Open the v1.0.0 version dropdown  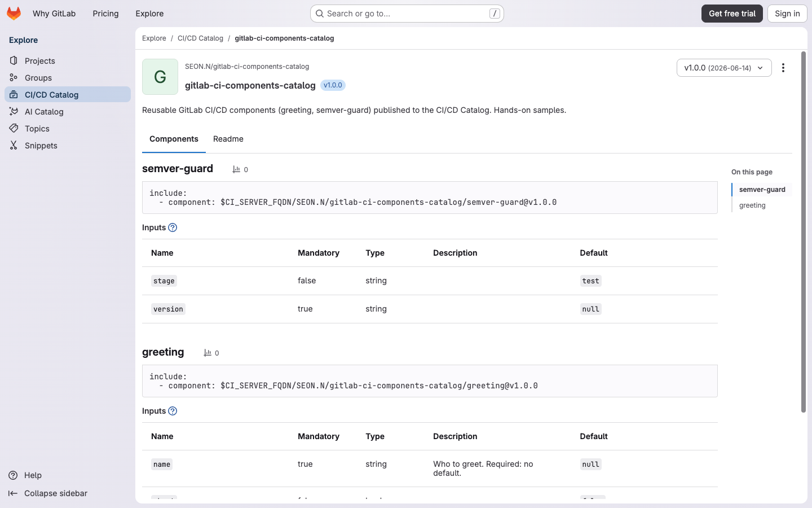coord(724,68)
